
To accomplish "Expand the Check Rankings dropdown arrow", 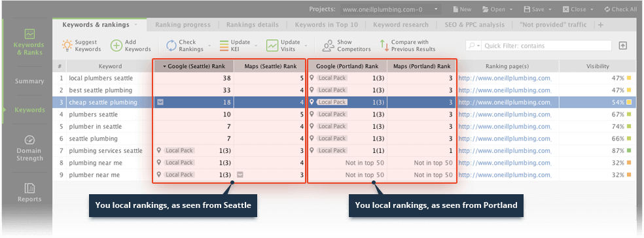I will click(x=209, y=46).
